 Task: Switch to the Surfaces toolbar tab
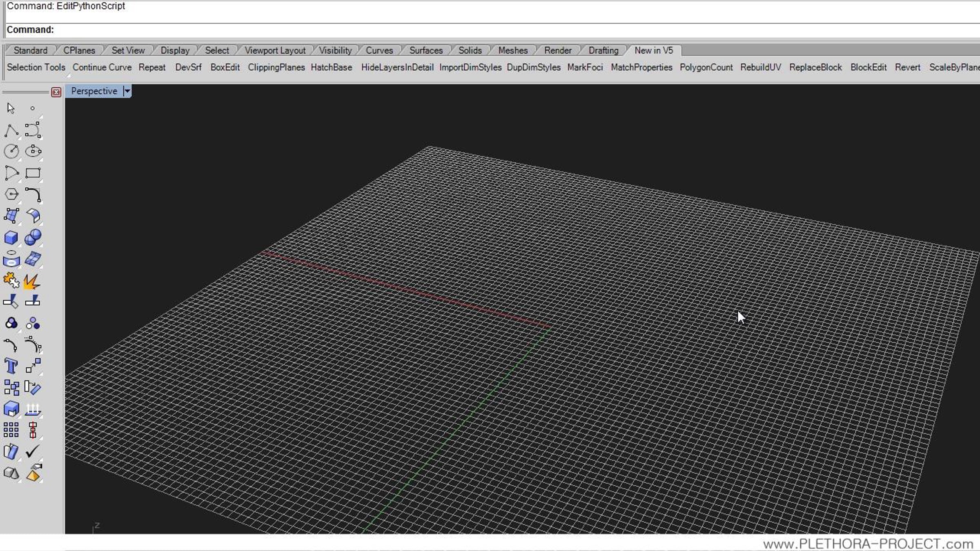coord(425,50)
